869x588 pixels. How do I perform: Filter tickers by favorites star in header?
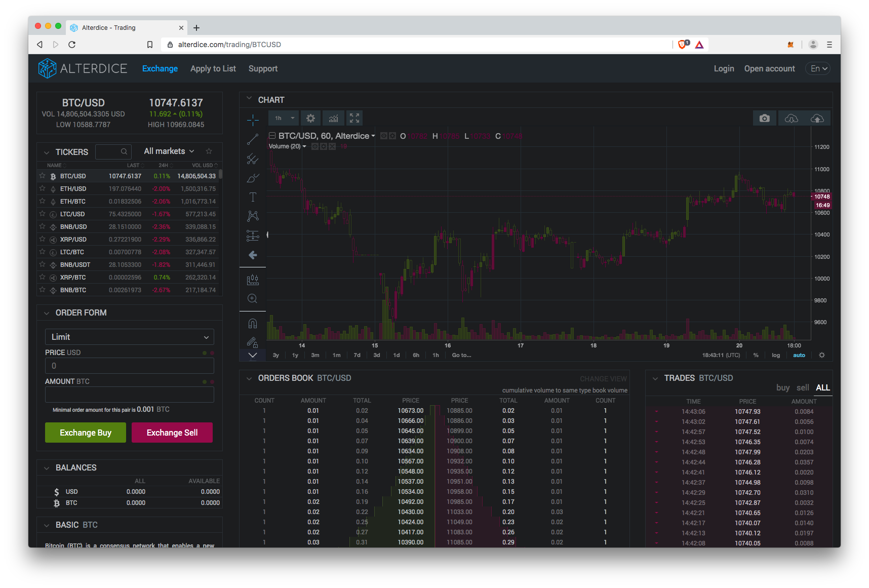click(209, 151)
